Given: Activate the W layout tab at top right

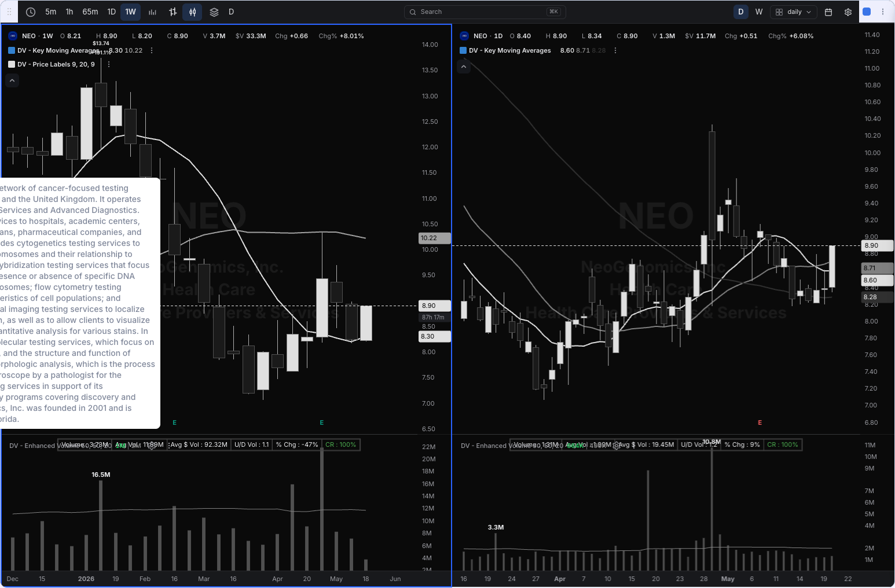Looking at the screenshot, I should 759,12.
